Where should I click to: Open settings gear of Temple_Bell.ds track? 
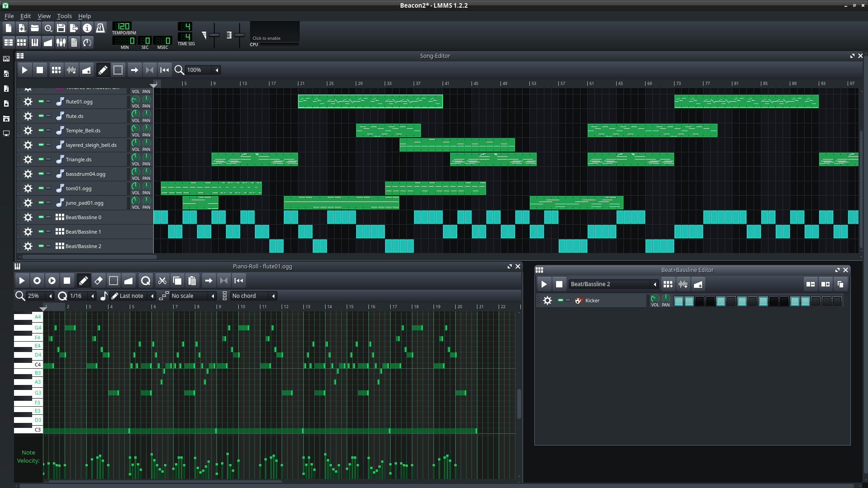click(x=28, y=131)
